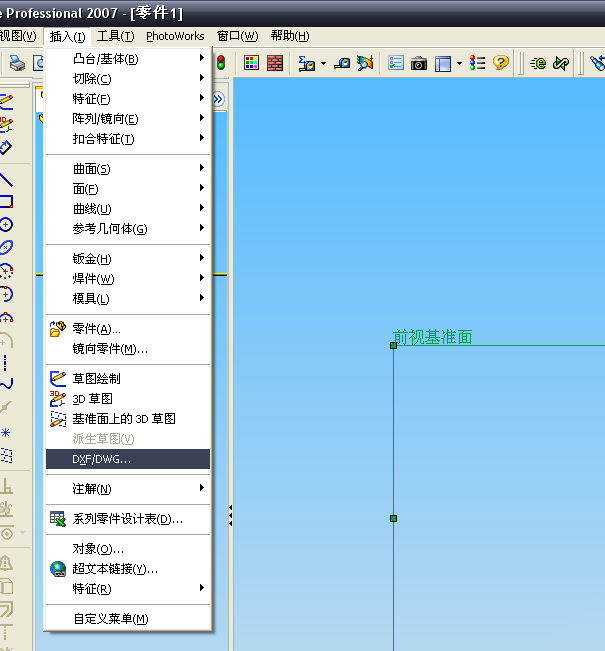Click the Measure tape icon

click(x=342, y=63)
